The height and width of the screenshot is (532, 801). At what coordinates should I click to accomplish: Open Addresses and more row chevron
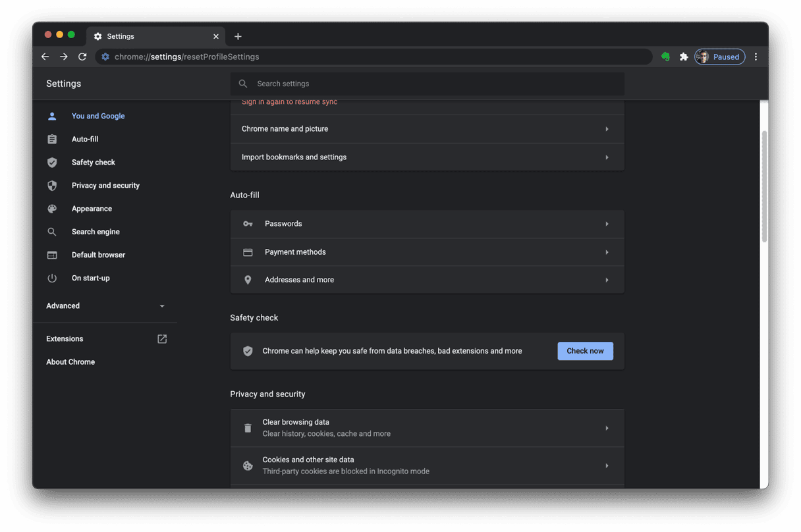[607, 280]
